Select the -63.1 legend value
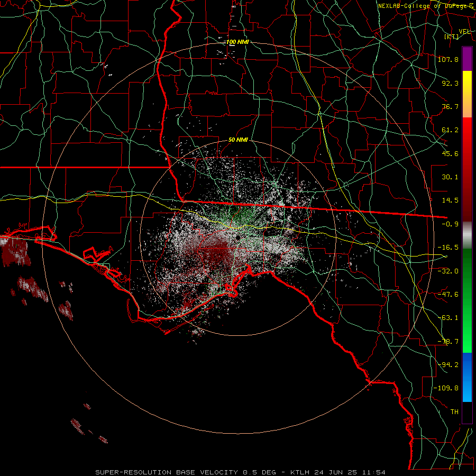This screenshot has height=476, width=476. 448,318
